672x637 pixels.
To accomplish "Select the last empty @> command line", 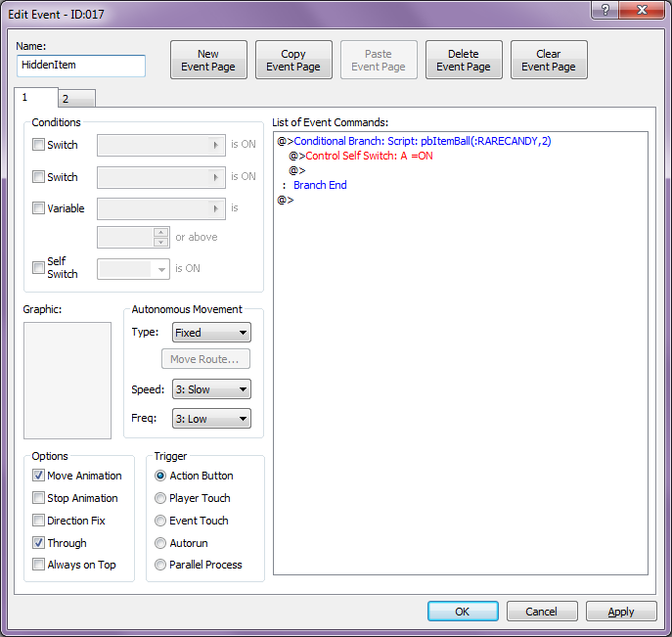I will (286, 200).
